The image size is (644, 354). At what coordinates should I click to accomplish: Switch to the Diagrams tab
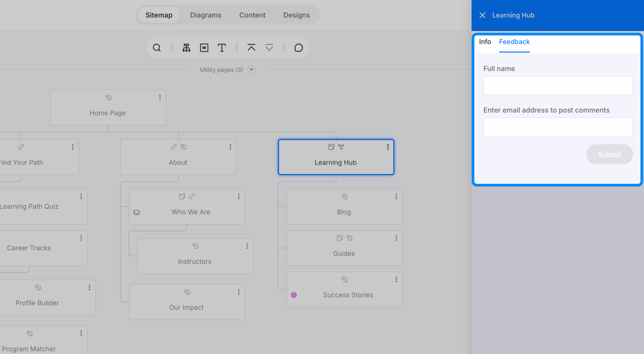click(x=206, y=15)
